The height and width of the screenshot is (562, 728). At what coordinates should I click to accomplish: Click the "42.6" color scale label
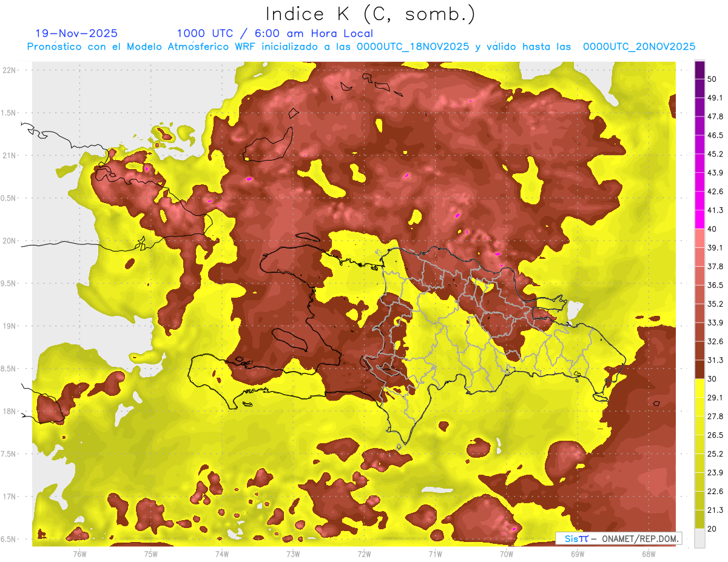(x=715, y=192)
